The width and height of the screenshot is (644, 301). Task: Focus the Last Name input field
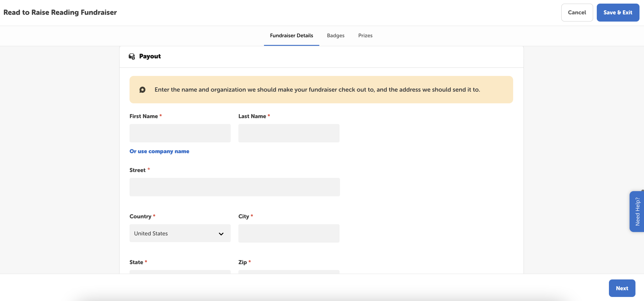click(288, 133)
